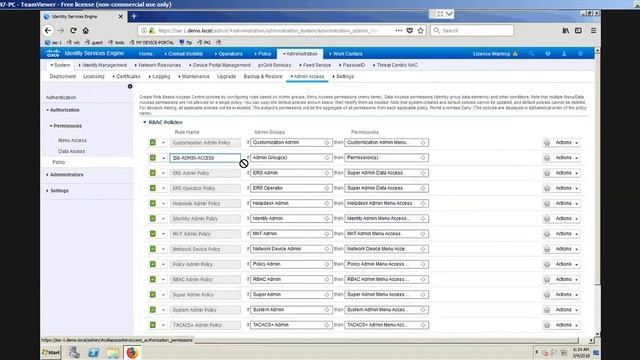Select Authentication in left navigation

61,98
